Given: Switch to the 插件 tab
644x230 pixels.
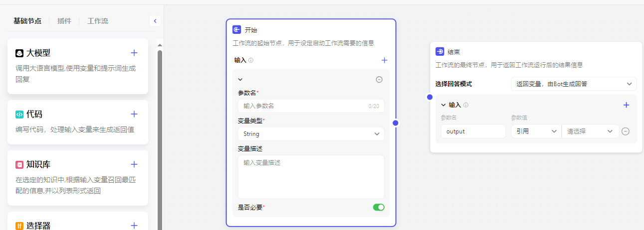Looking at the screenshot, I should 64,21.
